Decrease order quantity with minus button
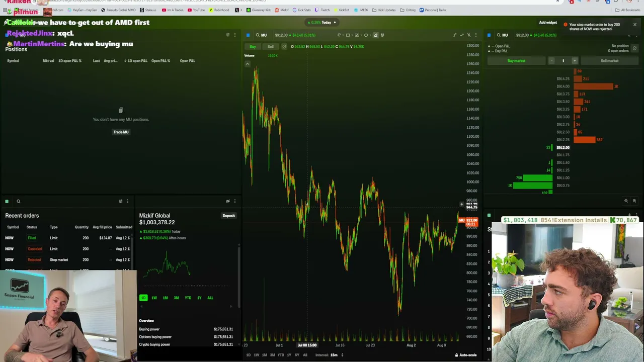The height and width of the screenshot is (362, 644). tap(551, 61)
